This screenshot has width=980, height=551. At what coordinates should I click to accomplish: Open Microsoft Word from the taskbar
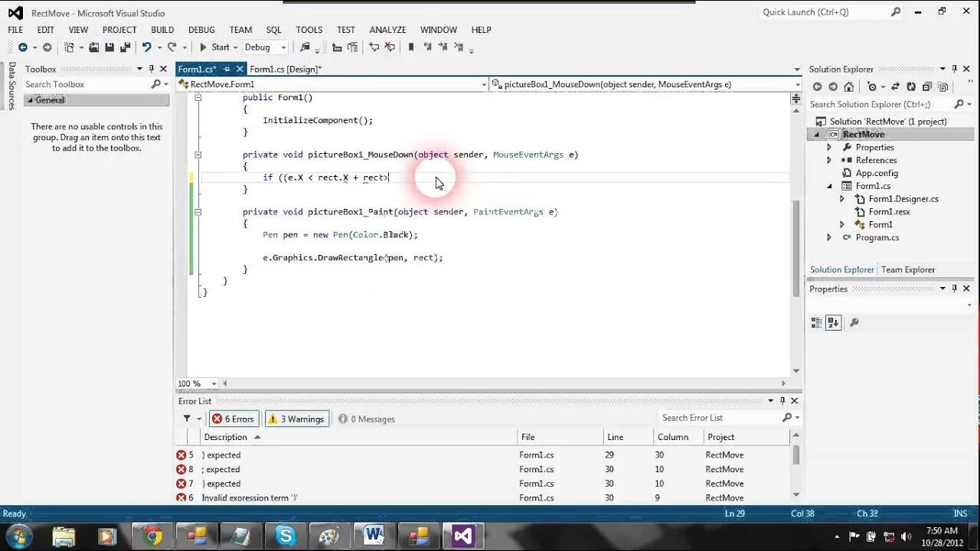click(x=374, y=536)
